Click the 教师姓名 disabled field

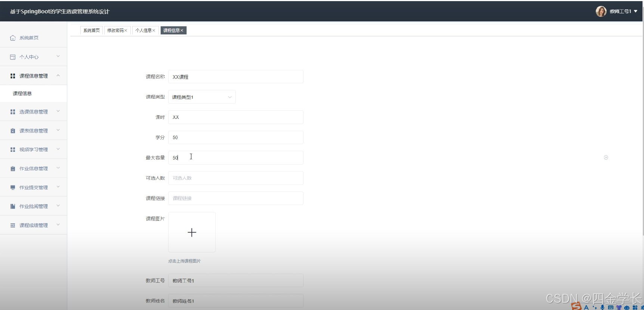(x=236, y=301)
